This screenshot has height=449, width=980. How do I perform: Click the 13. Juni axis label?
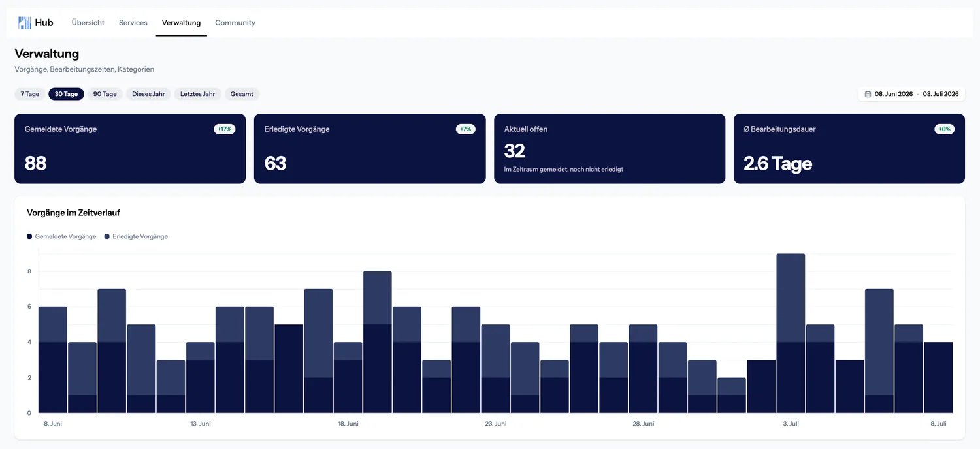point(201,424)
